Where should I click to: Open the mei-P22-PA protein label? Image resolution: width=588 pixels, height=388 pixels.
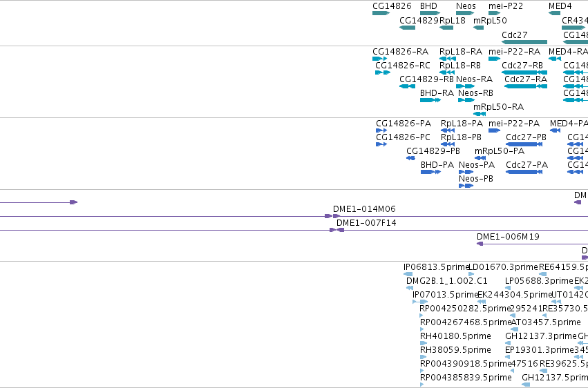[x=514, y=123]
